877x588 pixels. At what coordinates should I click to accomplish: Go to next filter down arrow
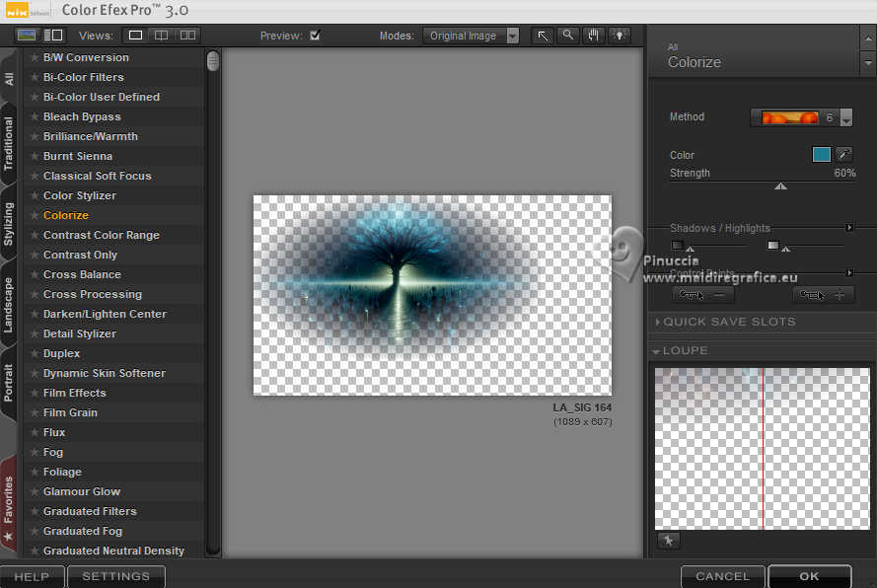point(868,64)
